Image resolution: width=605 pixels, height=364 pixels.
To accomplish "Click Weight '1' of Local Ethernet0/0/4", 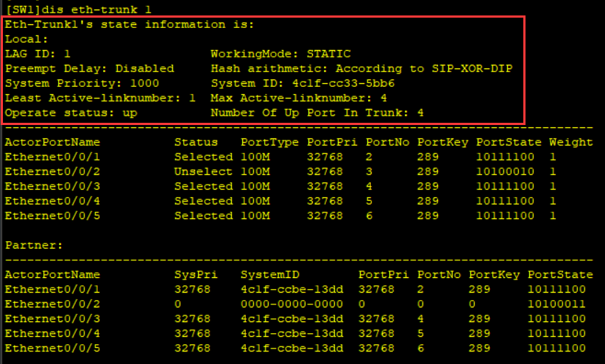I will 553,201.
